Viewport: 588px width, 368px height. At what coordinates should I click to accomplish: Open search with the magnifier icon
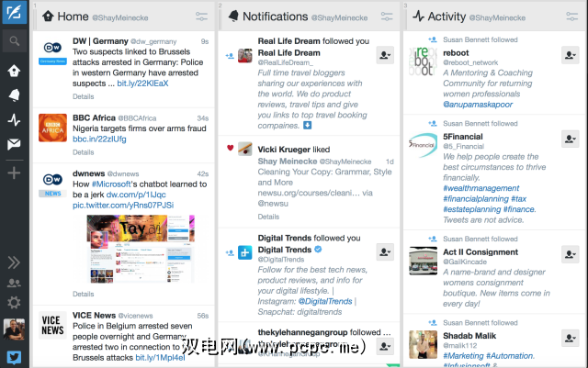point(15,41)
